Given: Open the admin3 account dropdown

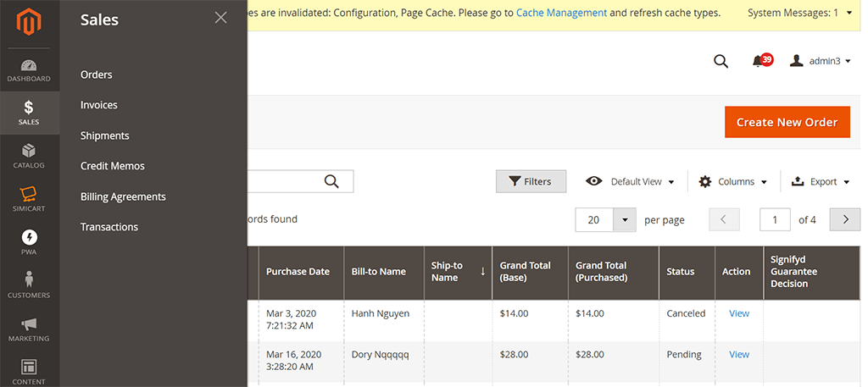Looking at the screenshot, I should click(x=820, y=61).
